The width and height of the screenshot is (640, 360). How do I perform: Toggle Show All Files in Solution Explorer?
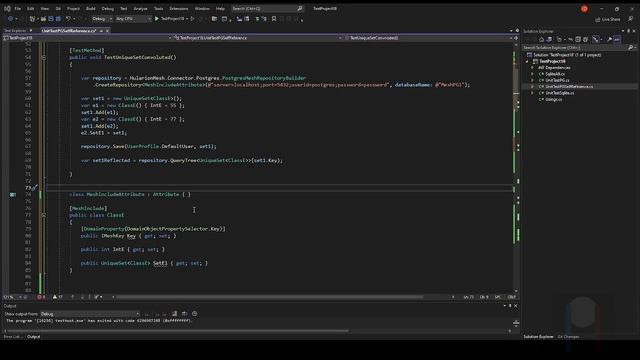pyautogui.click(x=585, y=40)
